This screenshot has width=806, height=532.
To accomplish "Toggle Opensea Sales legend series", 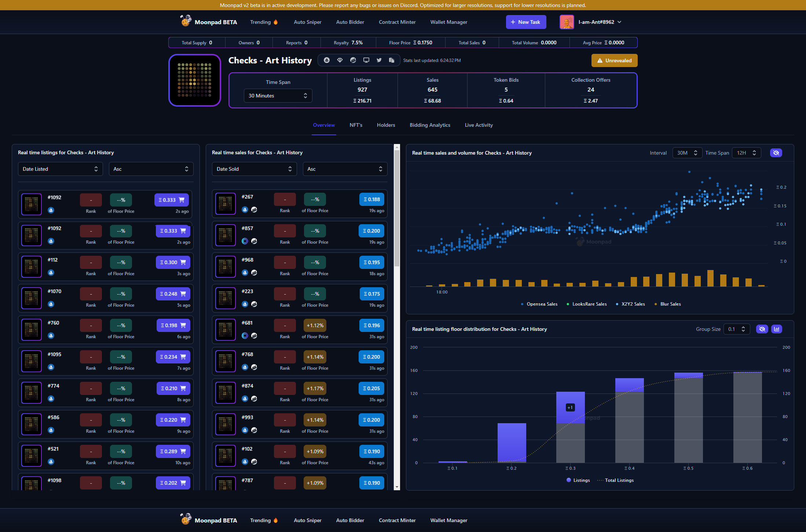I will [539, 304].
